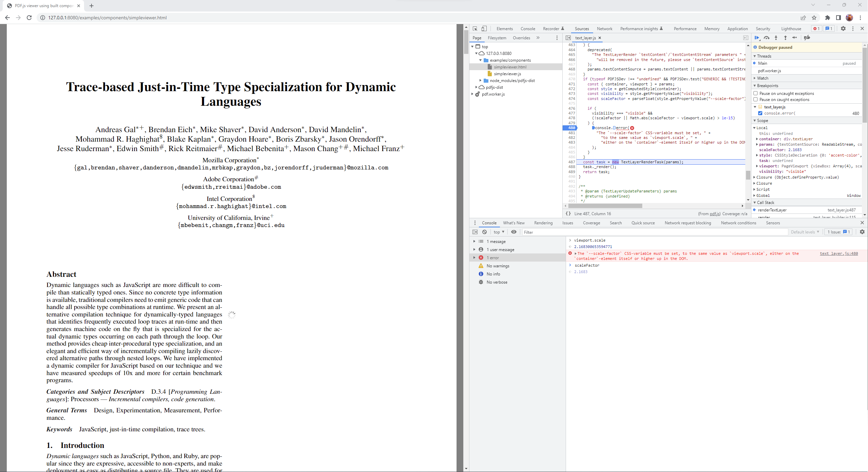Deactivate all breakpoints

[x=807, y=38]
